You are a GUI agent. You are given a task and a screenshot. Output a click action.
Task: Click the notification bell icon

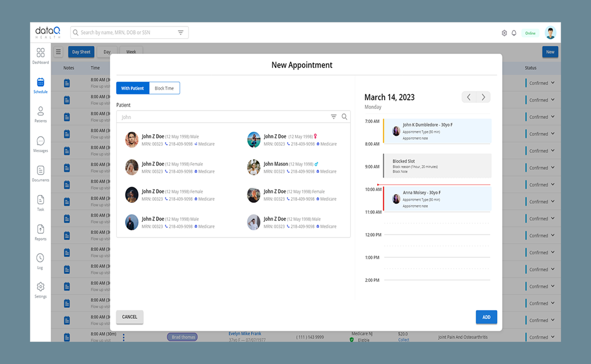click(x=514, y=33)
